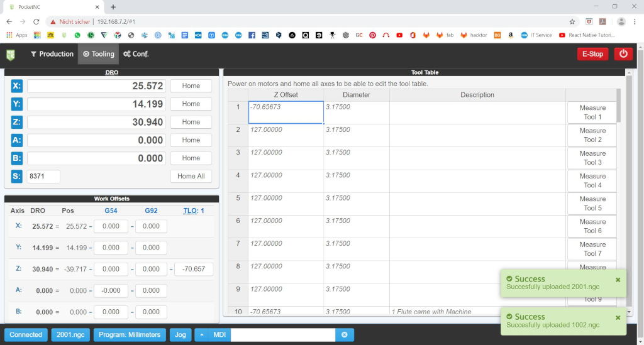The image size is (644, 345).
Task: Edit the X axis G54 offset field
Action: coord(111,226)
